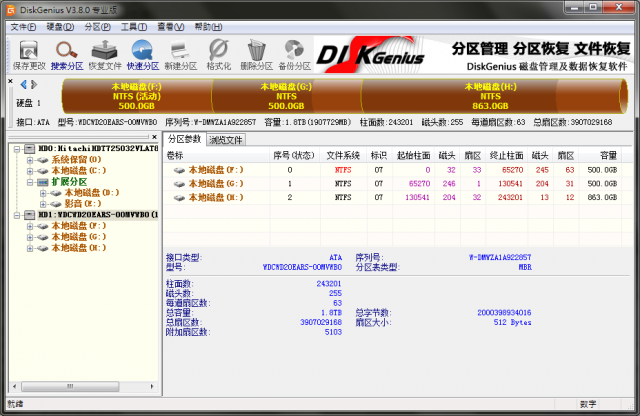Screen dimensions: 640x416
Task: Click the tree scrollbar left arrow
Action: 15,386
